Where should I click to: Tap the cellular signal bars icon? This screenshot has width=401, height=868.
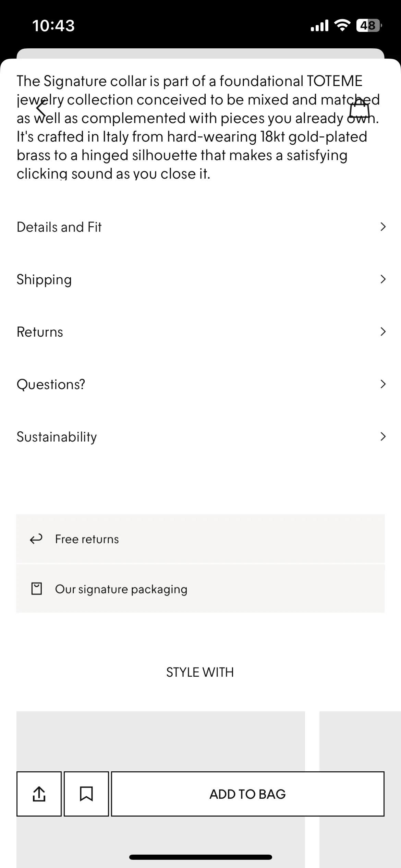[319, 25]
